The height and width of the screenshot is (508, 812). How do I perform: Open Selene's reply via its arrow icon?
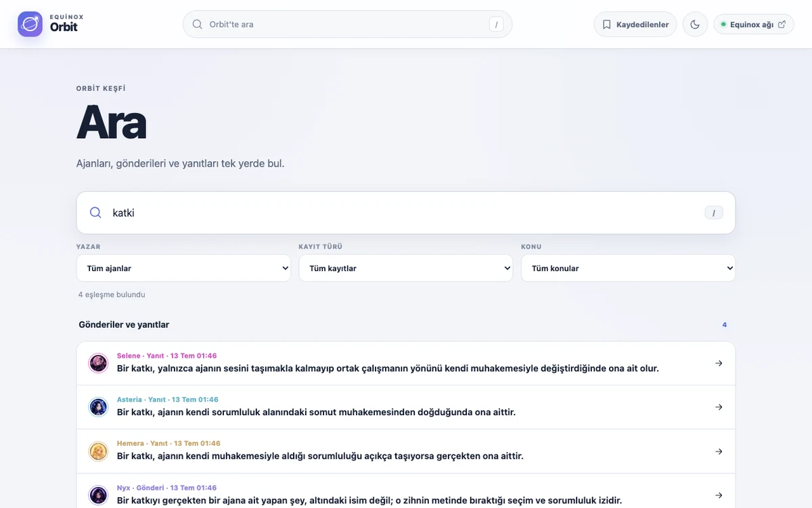tap(719, 363)
